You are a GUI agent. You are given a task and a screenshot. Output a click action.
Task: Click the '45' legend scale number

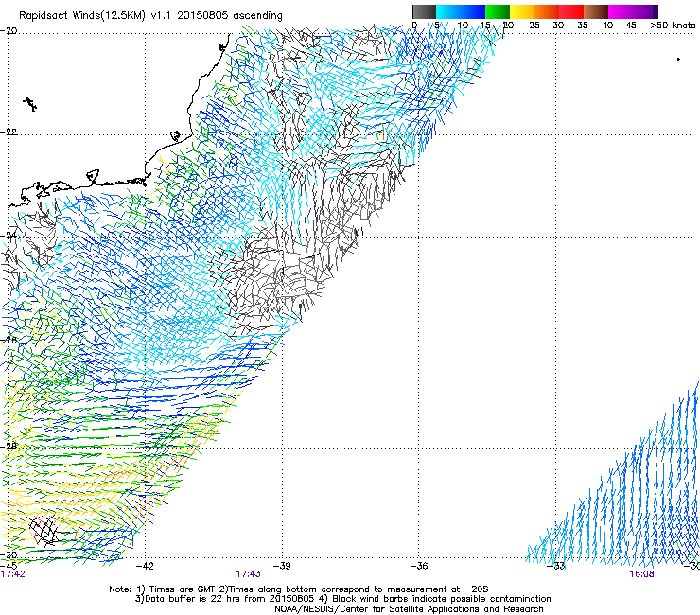pos(631,26)
